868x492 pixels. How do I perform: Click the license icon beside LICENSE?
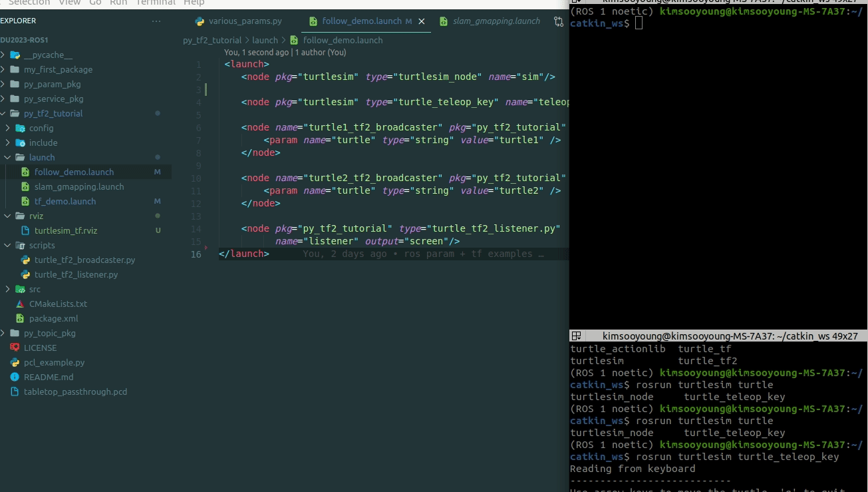15,348
